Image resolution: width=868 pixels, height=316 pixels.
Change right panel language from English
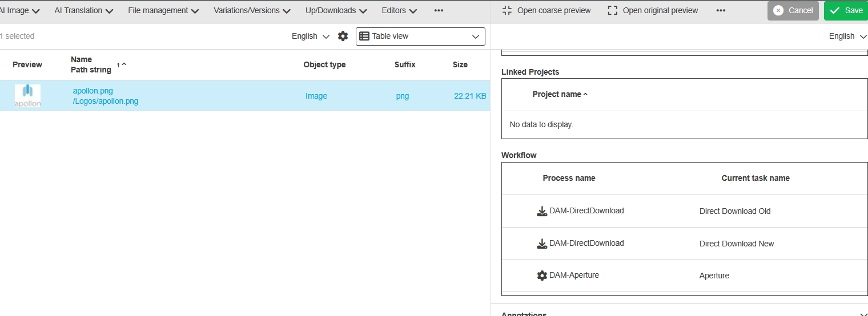tap(848, 36)
